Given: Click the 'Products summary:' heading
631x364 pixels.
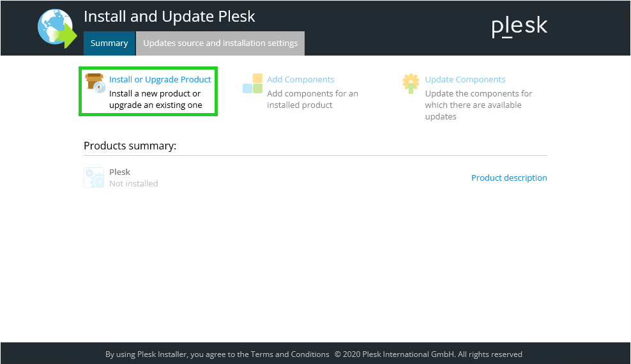Looking at the screenshot, I should [130, 146].
